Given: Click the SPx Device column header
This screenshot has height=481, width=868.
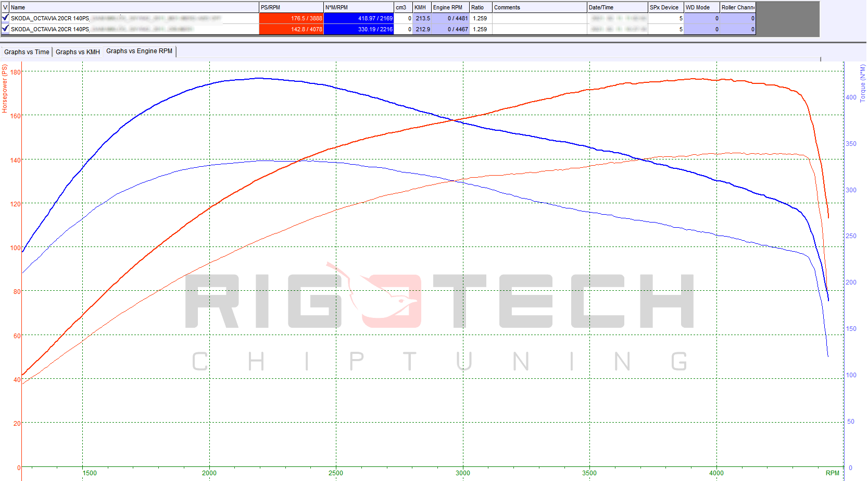Looking at the screenshot, I should point(666,7).
